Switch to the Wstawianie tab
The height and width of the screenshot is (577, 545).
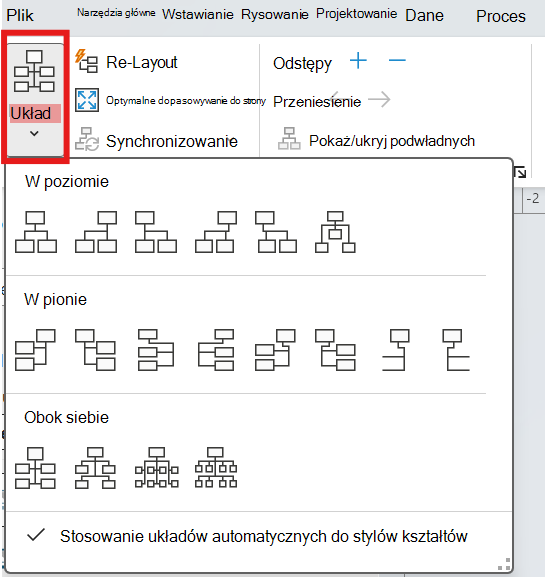point(198,15)
